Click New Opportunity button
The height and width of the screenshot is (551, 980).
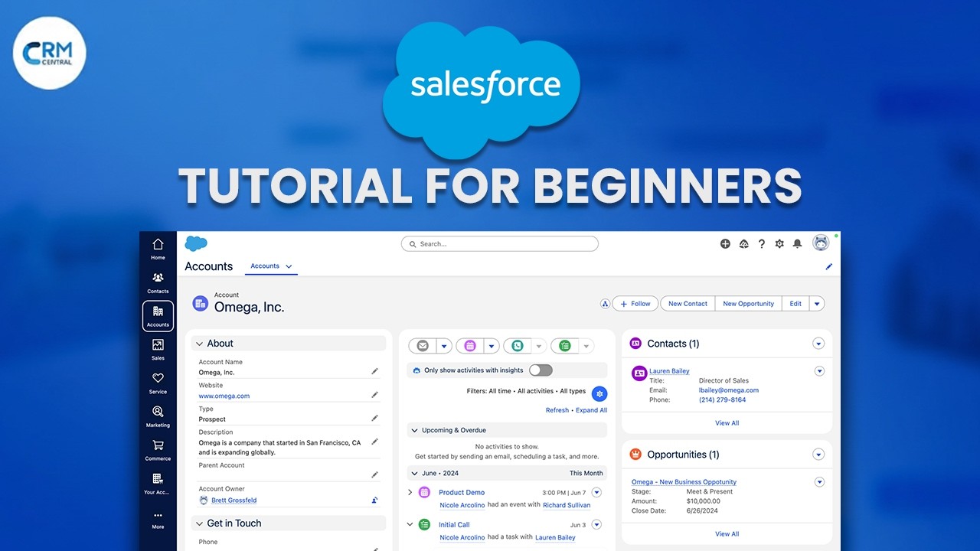[748, 304]
